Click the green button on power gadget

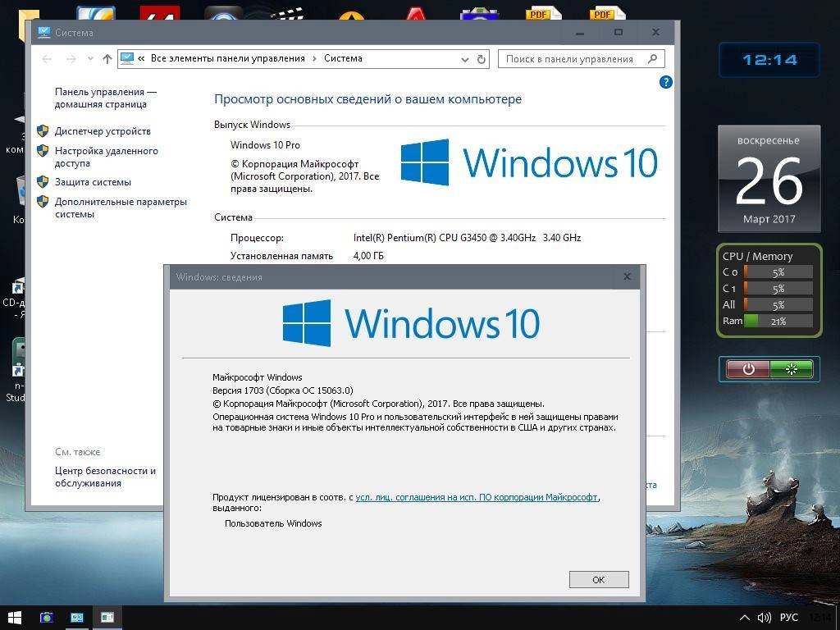(x=792, y=369)
